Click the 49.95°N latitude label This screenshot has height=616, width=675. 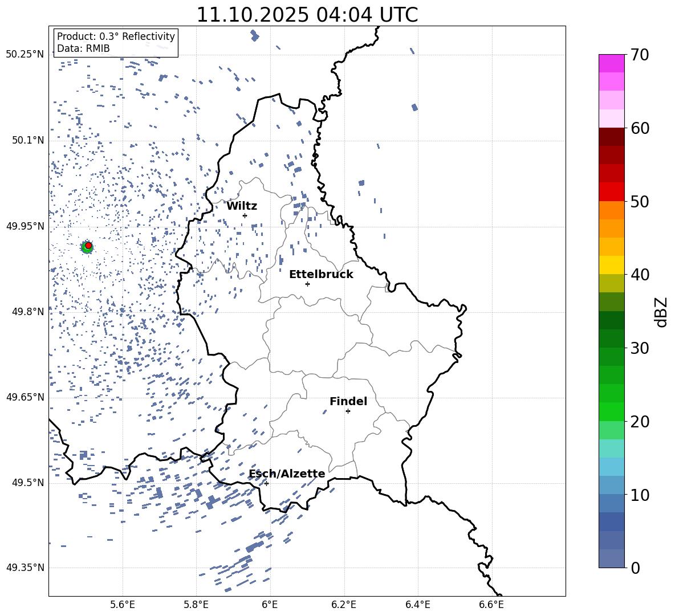point(25,226)
